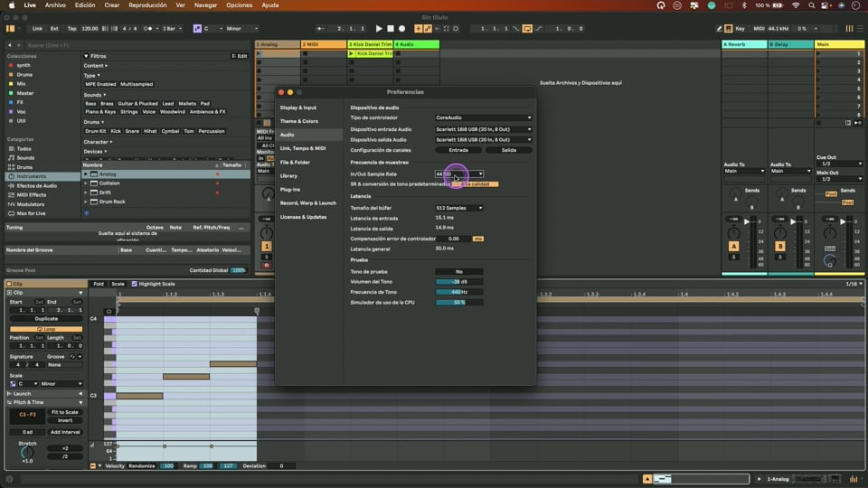Viewport: 868px width, 488px height.
Task: Select Efectos de Audio category
Action: point(36,185)
